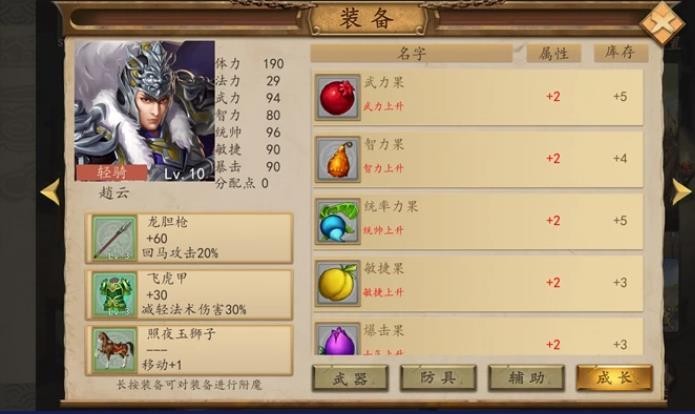
Task: Switch to the 成长 tab
Action: [x=614, y=378]
